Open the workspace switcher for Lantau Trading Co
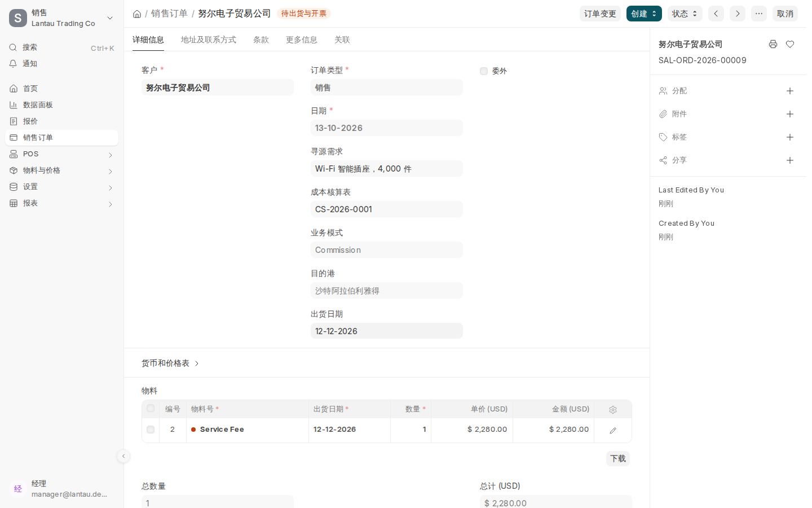The image size is (812, 508). pos(62,18)
